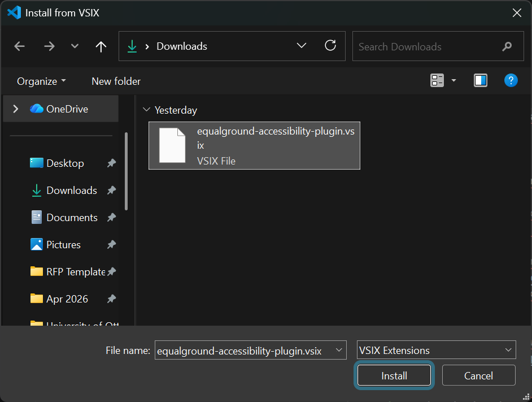Open Desktop from quick access
532x402 pixels.
(x=65, y=163)
